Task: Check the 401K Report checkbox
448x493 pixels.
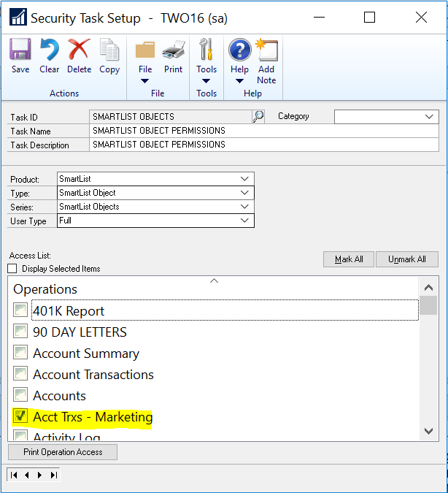Action: 20,311
